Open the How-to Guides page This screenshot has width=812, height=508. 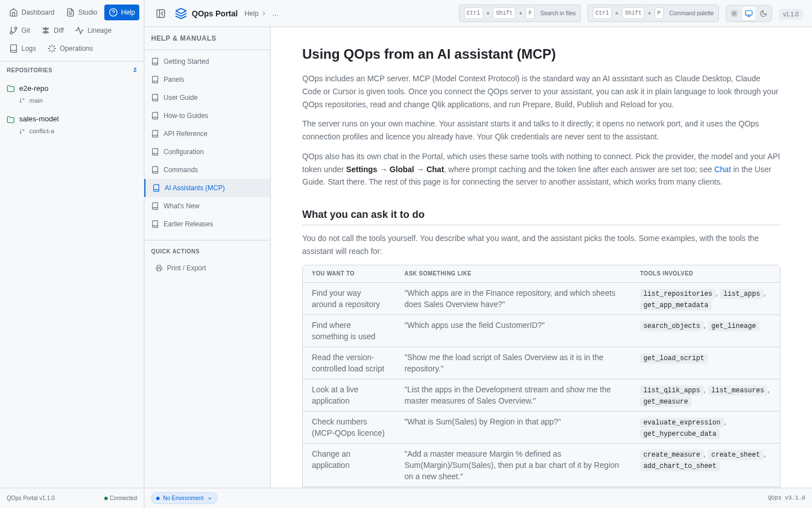(208, 116)
